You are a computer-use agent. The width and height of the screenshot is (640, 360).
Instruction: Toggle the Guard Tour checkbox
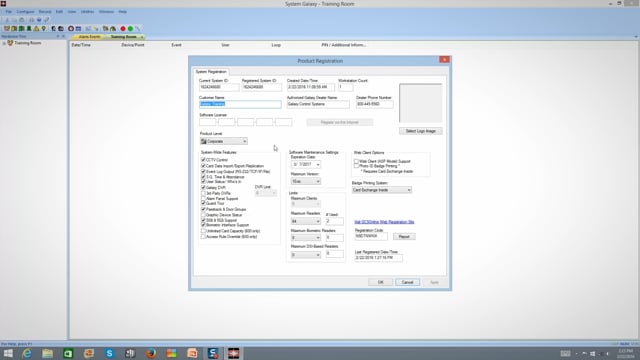[x=203, y=203]
